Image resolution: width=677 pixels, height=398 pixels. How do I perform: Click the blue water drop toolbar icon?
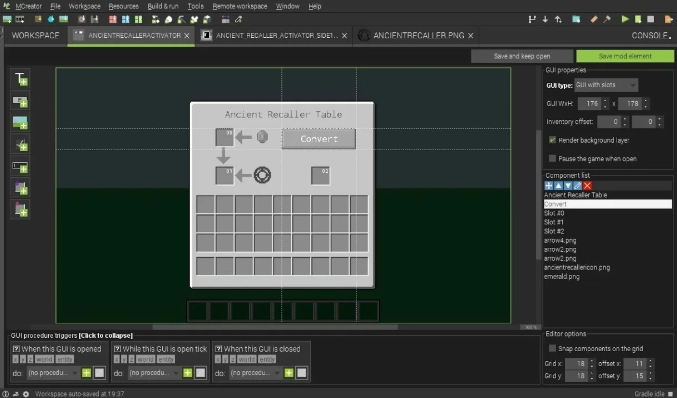(x=51, y=19)
